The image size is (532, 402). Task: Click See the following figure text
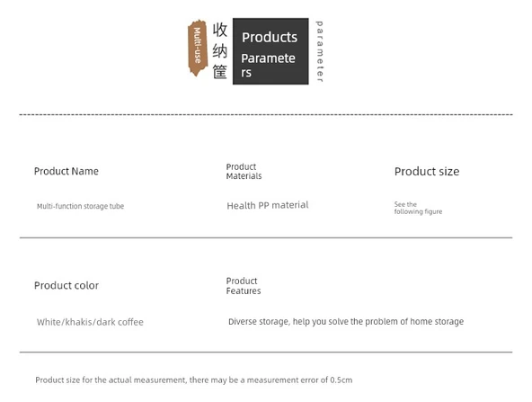(x=418, y=208)
